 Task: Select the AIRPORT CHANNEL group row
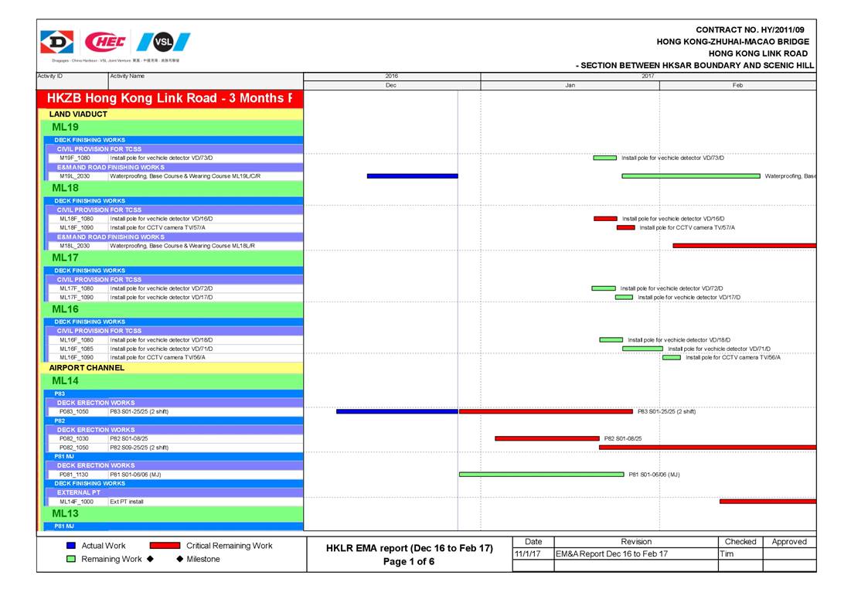click(x=171, y=368)
